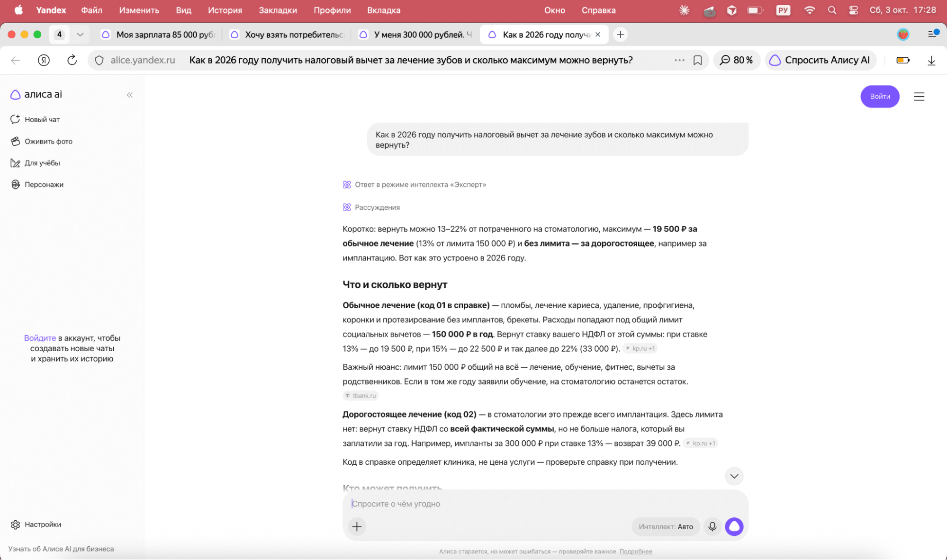Open the tbank.ru source citation
Screen dimensions: 947x560
tap(361, 396)
